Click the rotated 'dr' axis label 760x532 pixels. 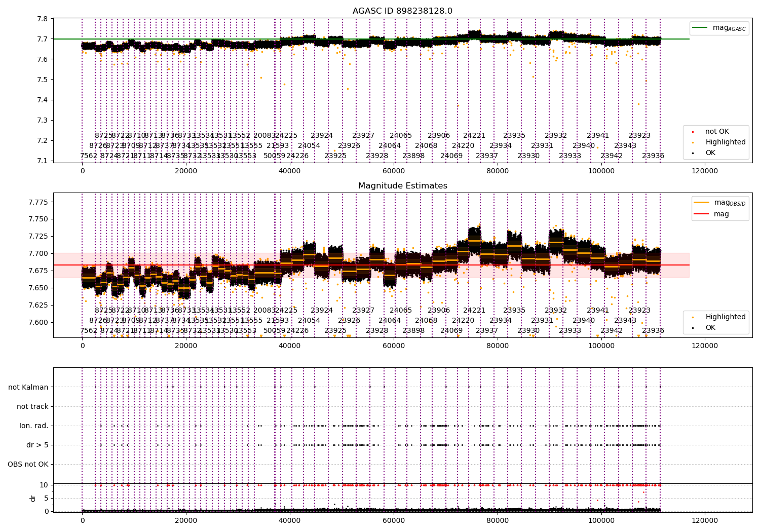[33, 498]
